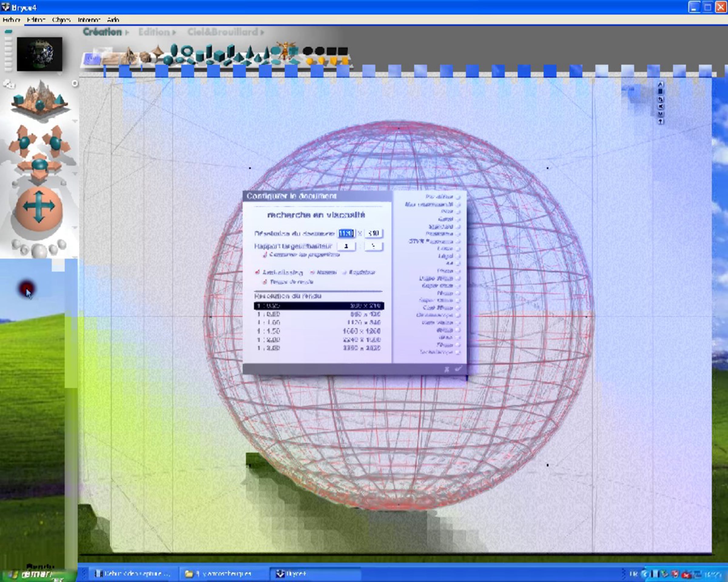
Task: Choose the 1:1.00 render resolution row
Action: tap(319, 323)
